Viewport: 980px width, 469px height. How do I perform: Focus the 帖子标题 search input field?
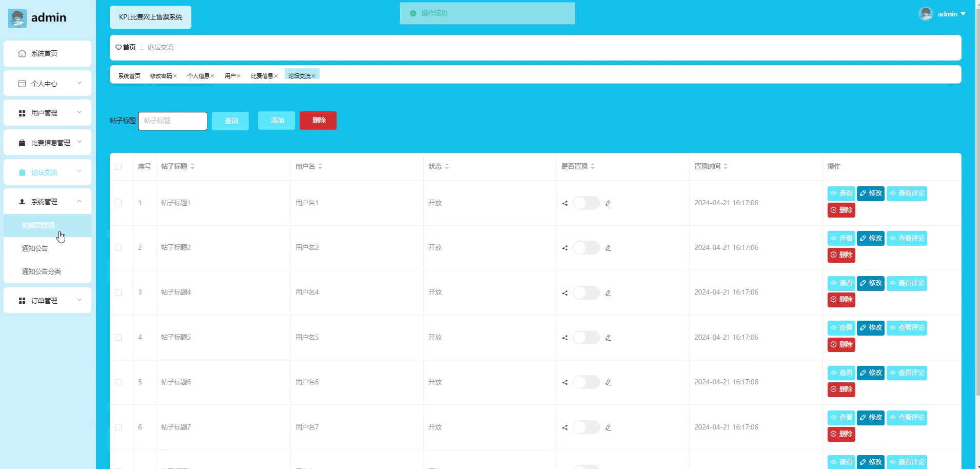[x=172, y=121]
